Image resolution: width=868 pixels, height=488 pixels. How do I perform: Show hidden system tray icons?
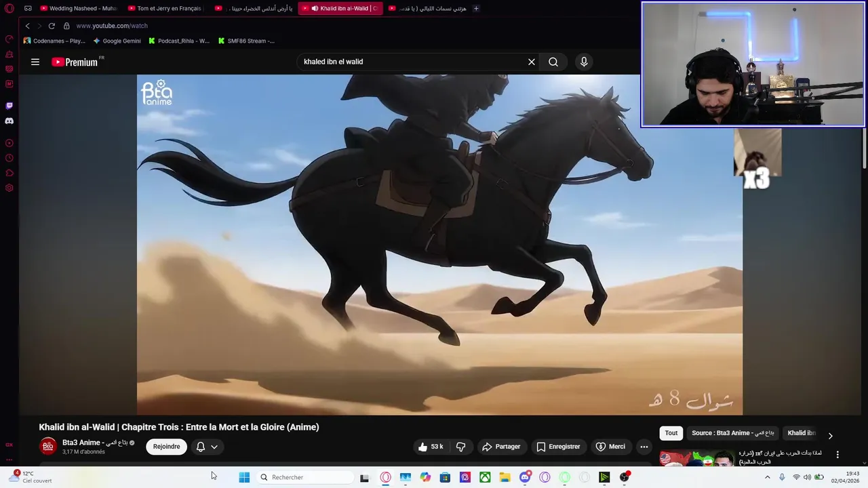pyautogui.click(x=768, y=477)
